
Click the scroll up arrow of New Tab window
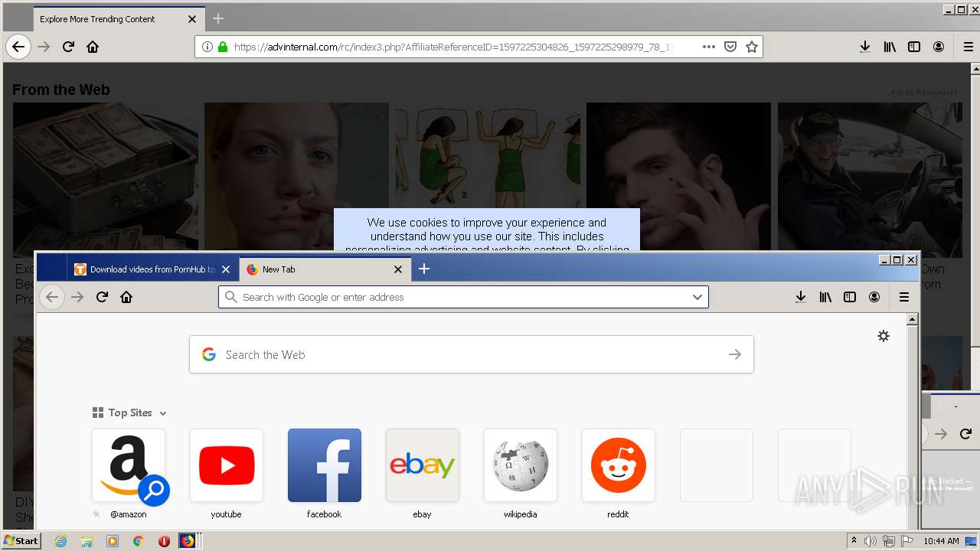pos(912,319)
